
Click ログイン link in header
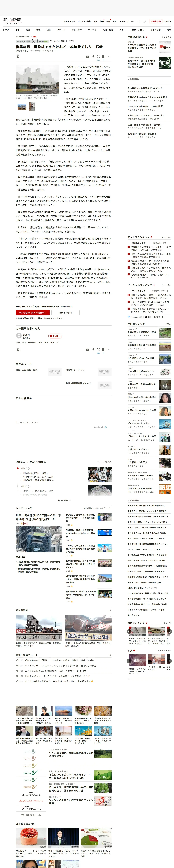167,21
